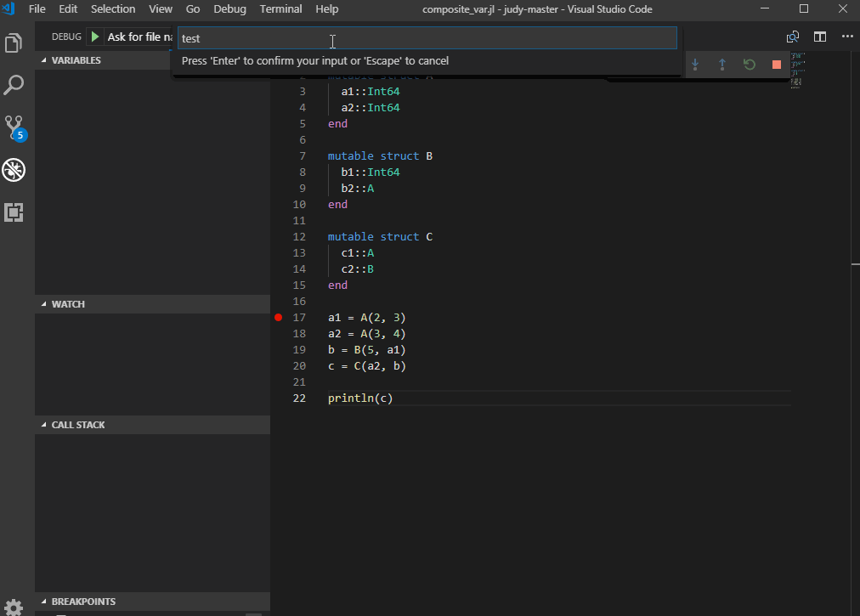Open the Go menu
The image size is (860, 616).
[193, 8]
